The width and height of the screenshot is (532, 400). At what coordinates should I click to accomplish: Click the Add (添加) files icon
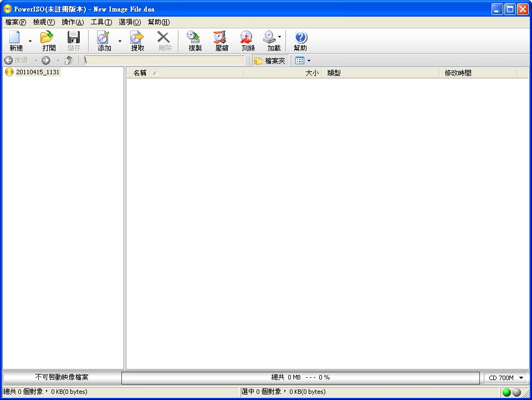[x=104, y=41]
